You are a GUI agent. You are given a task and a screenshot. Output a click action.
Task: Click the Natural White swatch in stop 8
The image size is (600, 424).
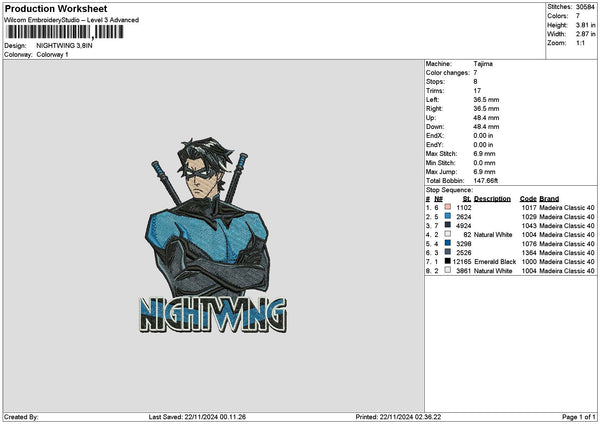447,270
